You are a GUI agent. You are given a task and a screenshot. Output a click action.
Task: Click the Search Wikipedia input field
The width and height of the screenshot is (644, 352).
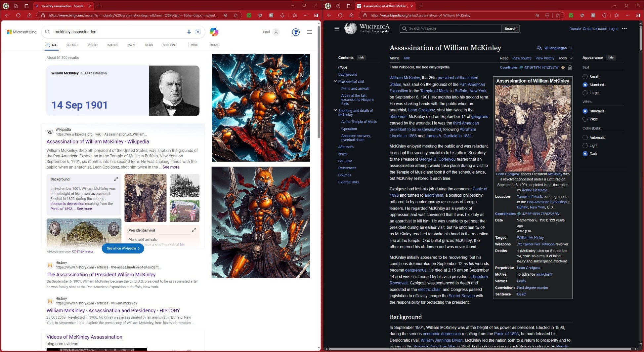(x=451, y=29)
